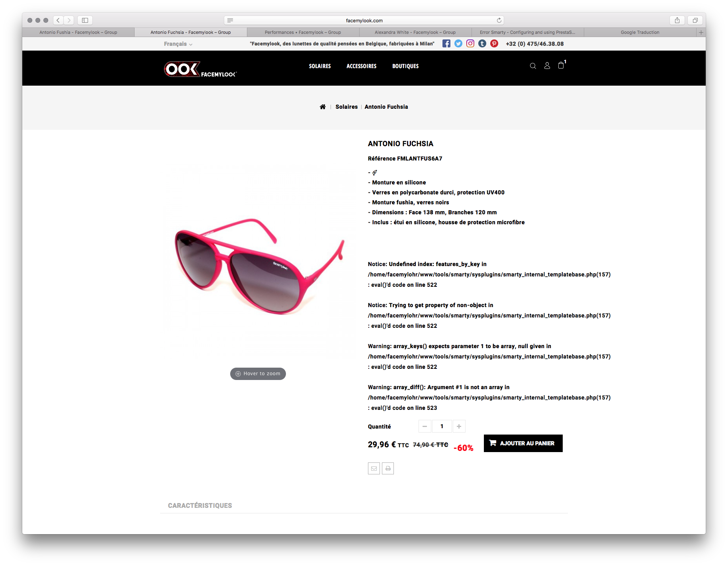The height and width of the screenshot is (566, 728).
Task: Click the home breadcrumb icon
Action: coord(323,107)
